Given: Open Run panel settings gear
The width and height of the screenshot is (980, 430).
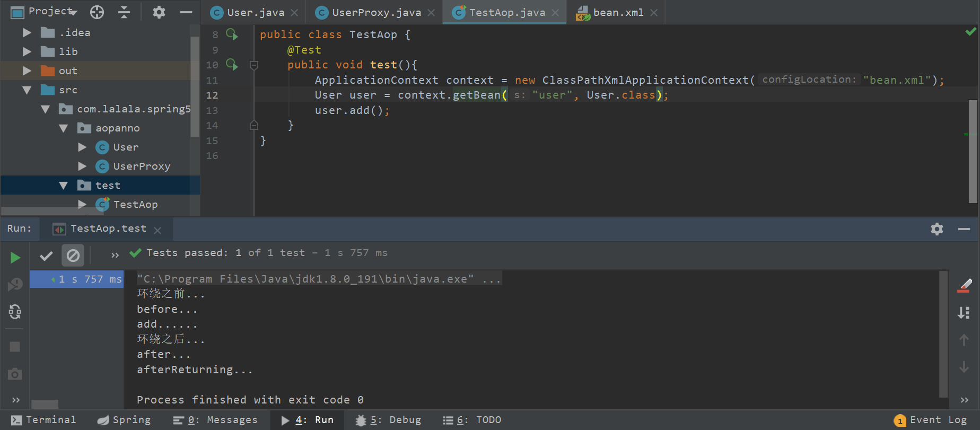Looking at the screenshot, I should (x=937, y=229).
